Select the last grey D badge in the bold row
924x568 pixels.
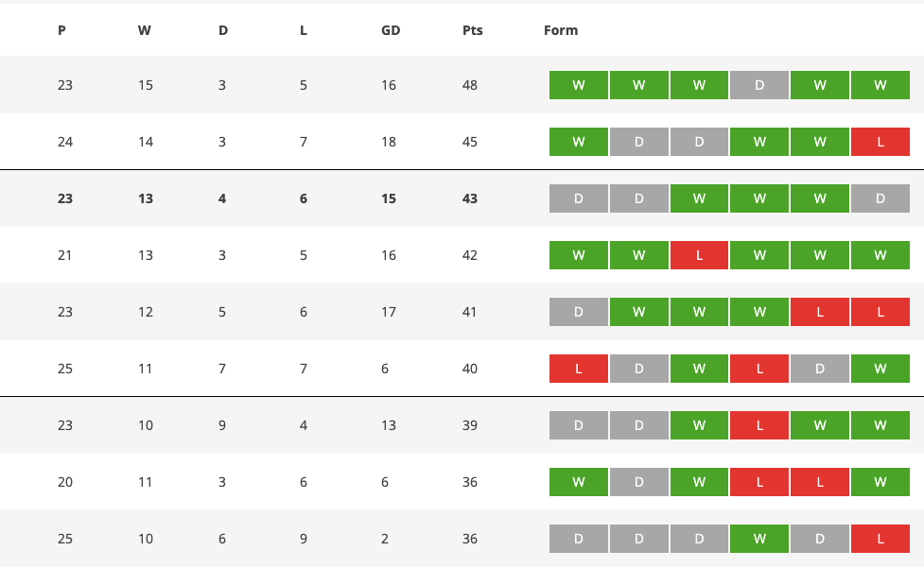click(x=880, y=198)
